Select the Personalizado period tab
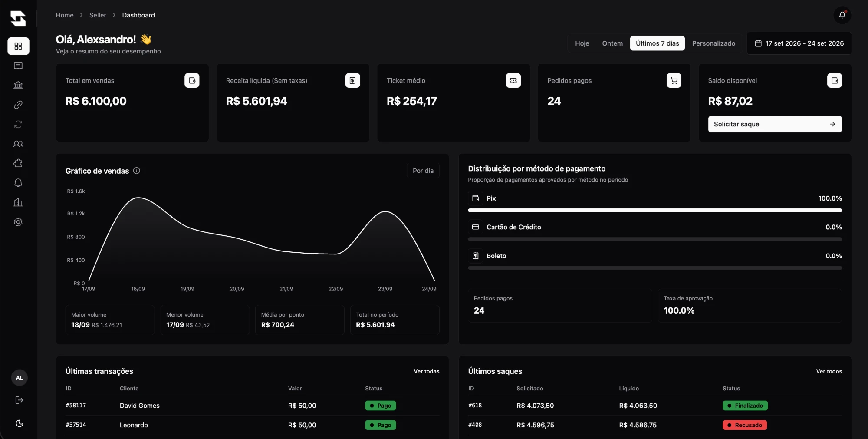 [x=713, y=43]
